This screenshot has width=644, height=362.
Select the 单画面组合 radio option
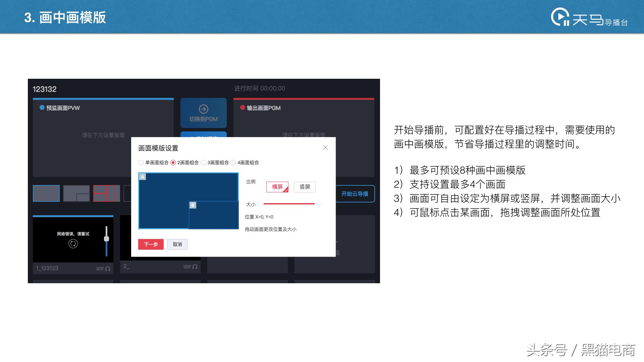click(141, 163)
